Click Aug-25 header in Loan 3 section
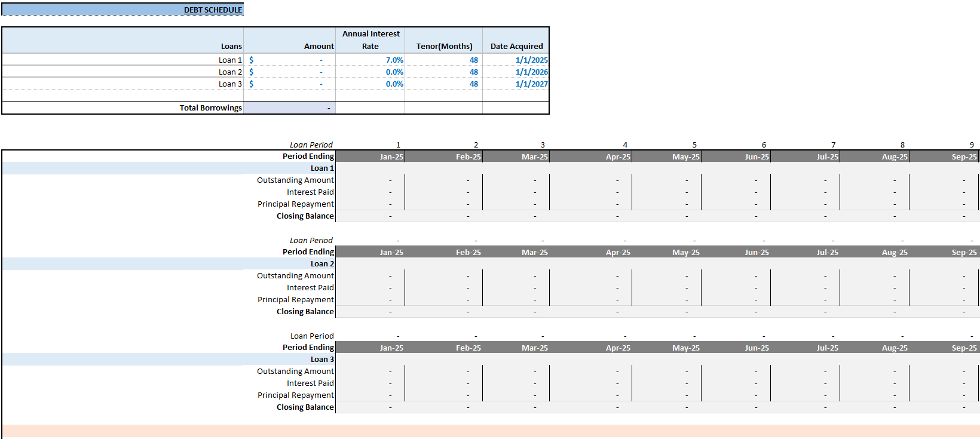 pyautogui.click(x=874, y=348)
